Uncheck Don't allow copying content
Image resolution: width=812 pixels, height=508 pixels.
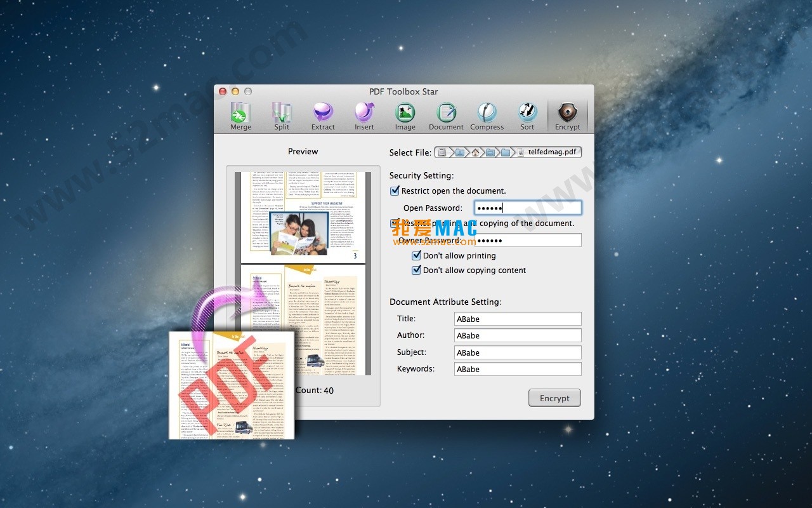[x=417, y=270]
